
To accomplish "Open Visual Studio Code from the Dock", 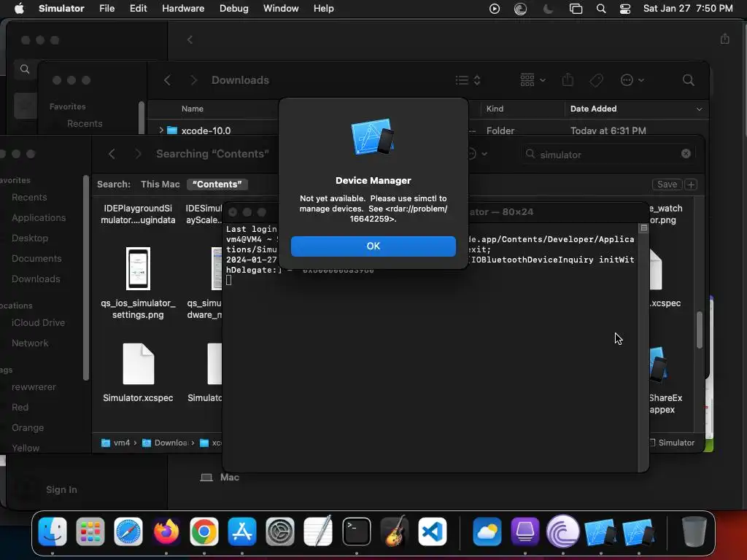I will [x=433, y=532].
